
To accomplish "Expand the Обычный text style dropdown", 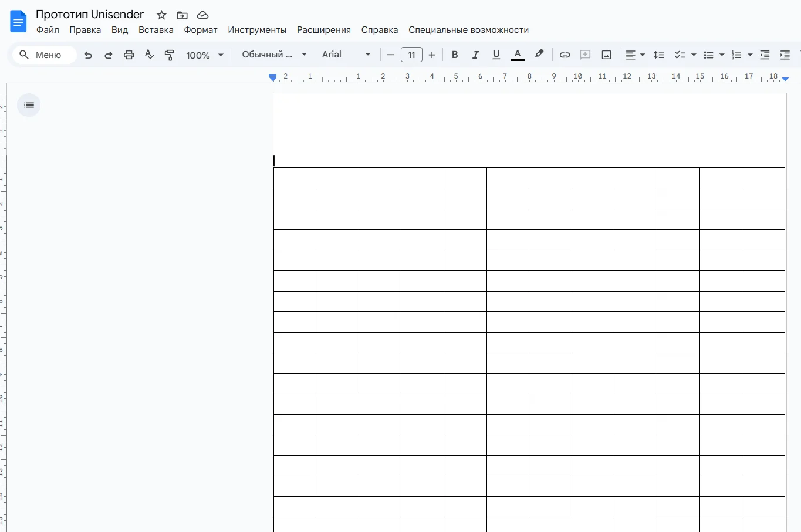I will click(x=274, y=55).
